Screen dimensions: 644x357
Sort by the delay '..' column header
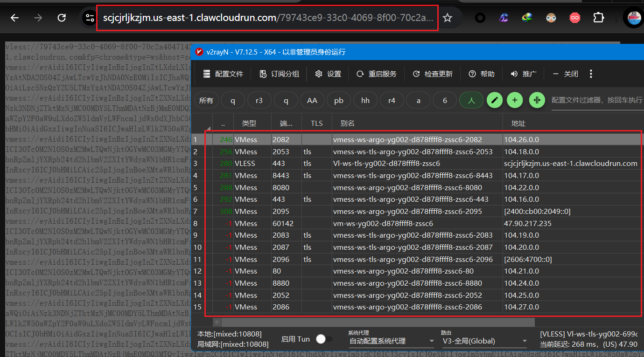(x=223, y=124)
